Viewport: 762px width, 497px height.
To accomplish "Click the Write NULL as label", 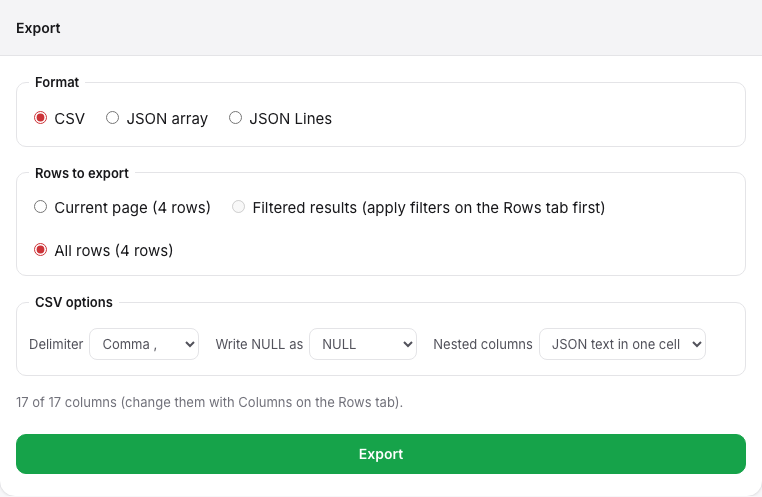I will click(260, 344).
